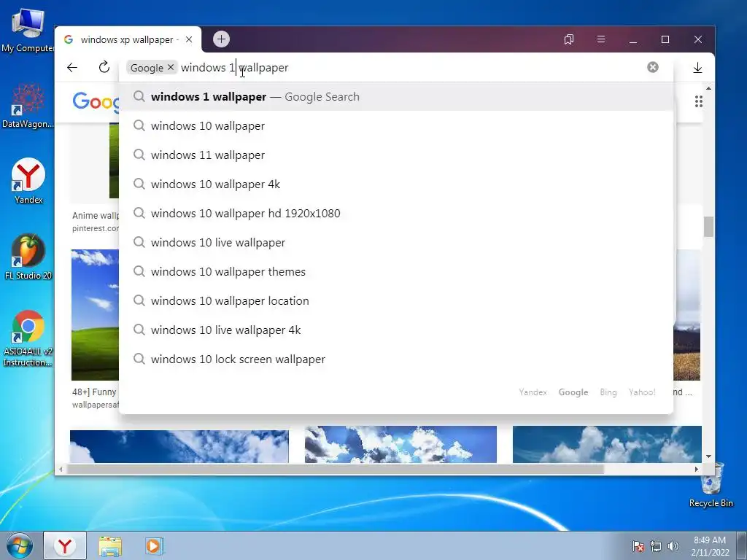
Task: Click the taskbar clock showing 8:49 AM
Action: [710, 545]
